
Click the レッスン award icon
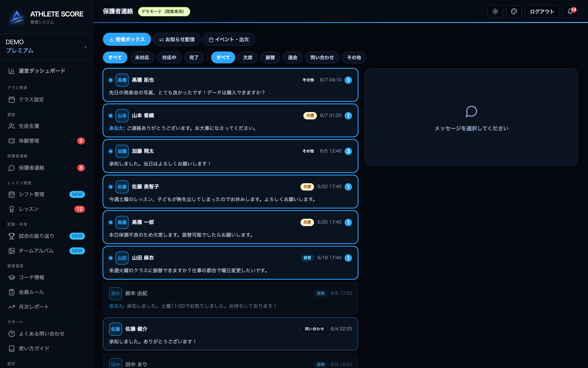[11, 209]
